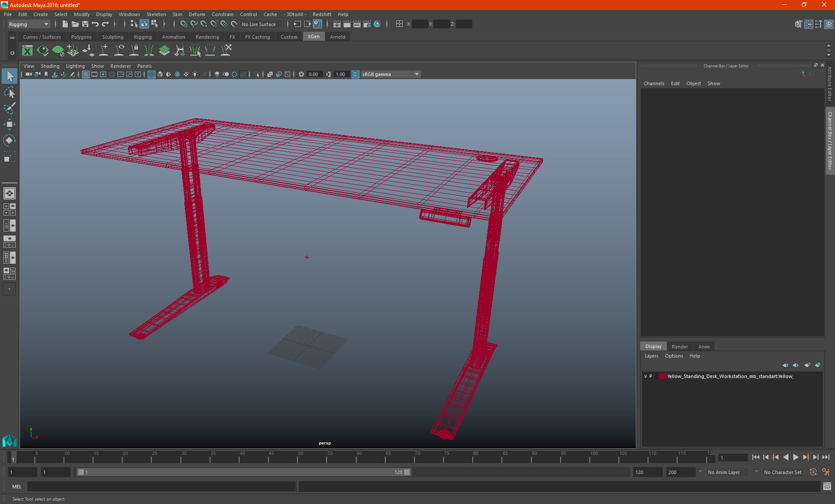
Task: Open the sRGB gamma dropdown
Action: coord(417,74)
